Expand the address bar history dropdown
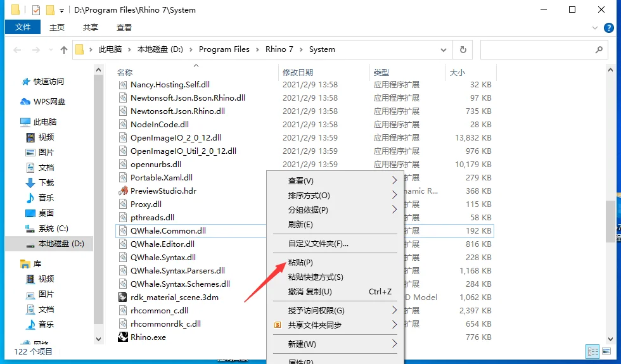 click(x=444, y=50)
